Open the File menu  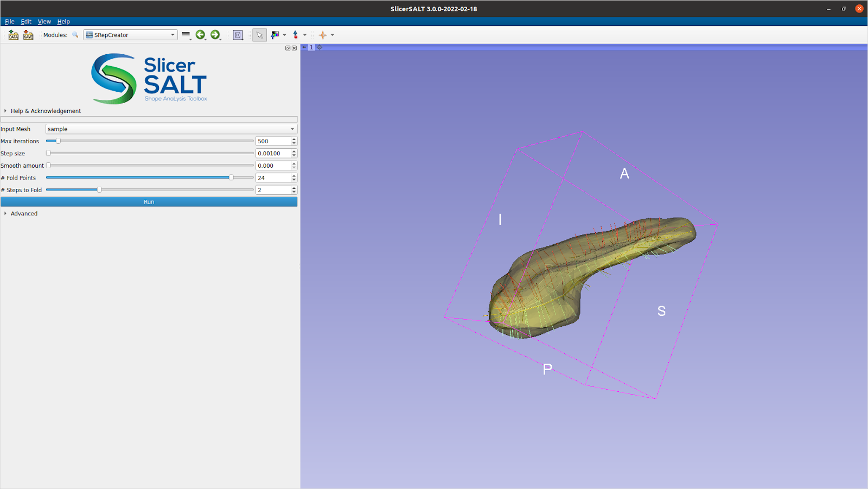10,22
